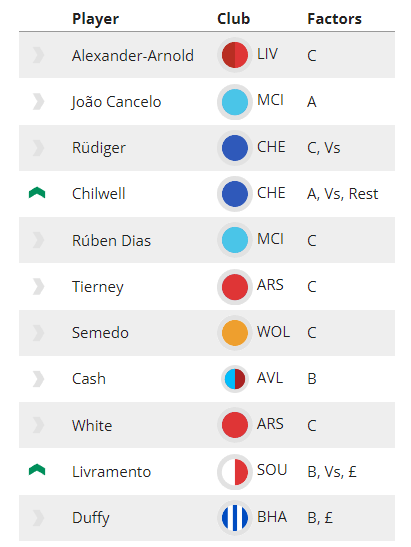Click the green up arrow beside Chilwell

[x=37, y=193]
